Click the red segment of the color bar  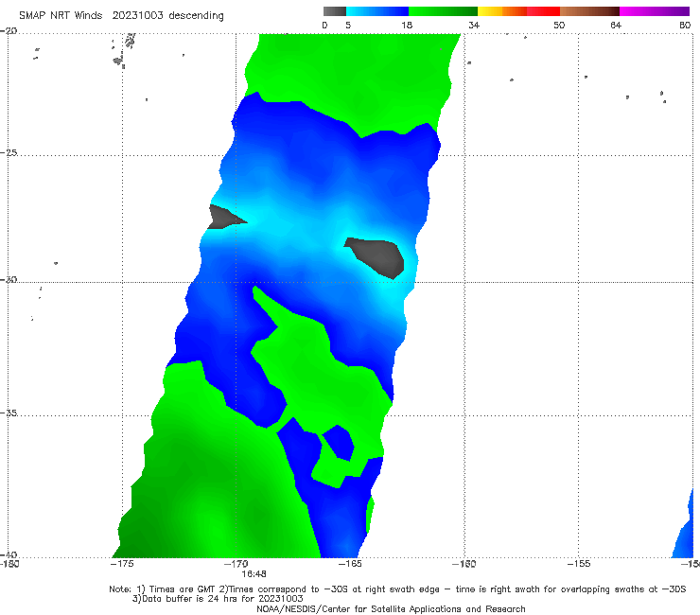pos(543,11)
